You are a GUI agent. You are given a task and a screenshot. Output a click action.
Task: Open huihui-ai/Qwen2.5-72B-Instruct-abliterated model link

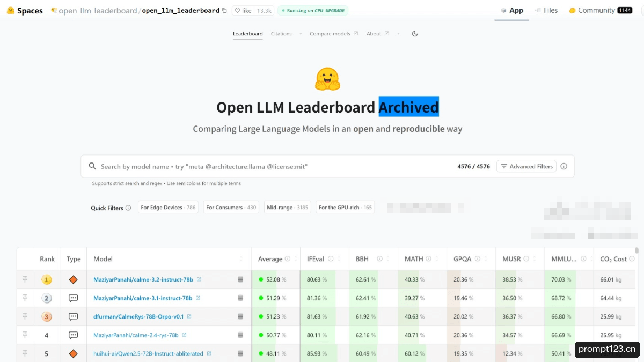(x=148, y=353)
